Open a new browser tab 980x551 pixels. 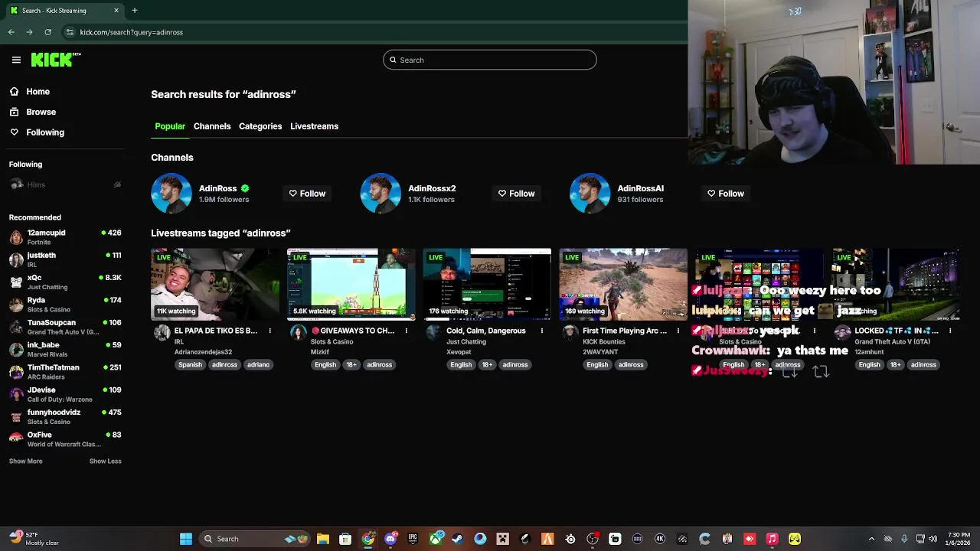(135, 11)
